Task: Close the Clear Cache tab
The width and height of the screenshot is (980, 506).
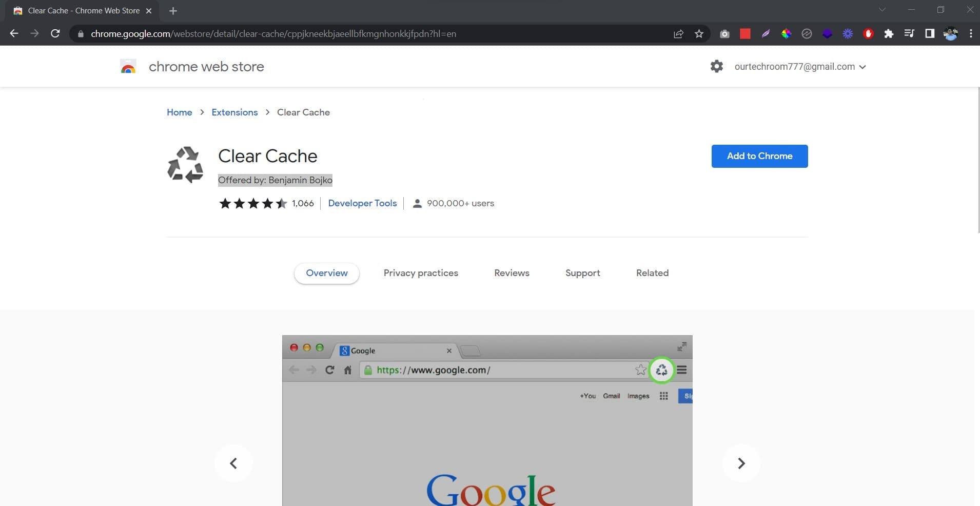Action: click(x=149, y=11)
